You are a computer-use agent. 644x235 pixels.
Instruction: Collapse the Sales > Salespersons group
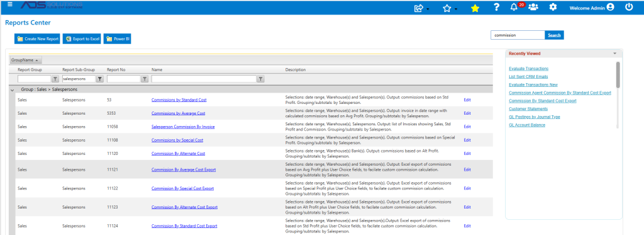(x=12, y=89)
